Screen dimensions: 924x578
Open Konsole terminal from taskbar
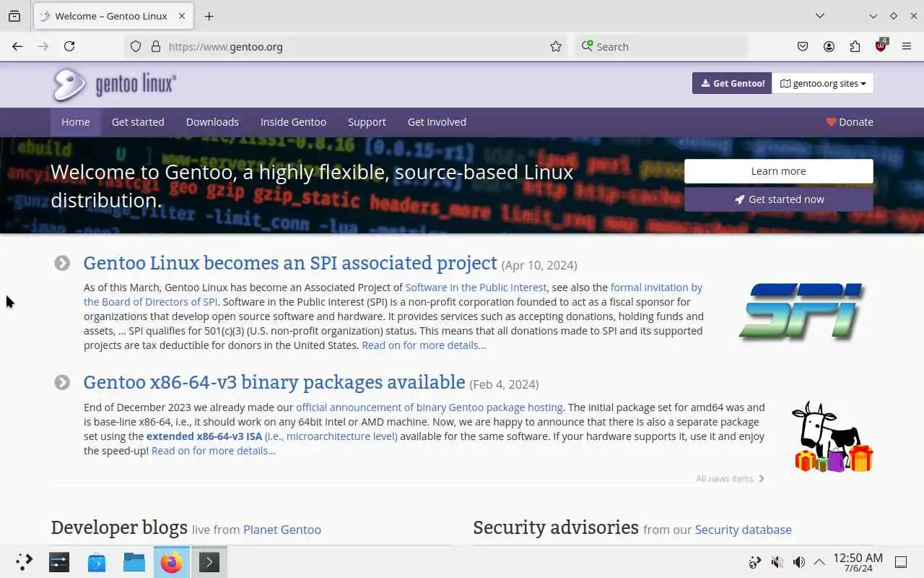tap(209, 562)
